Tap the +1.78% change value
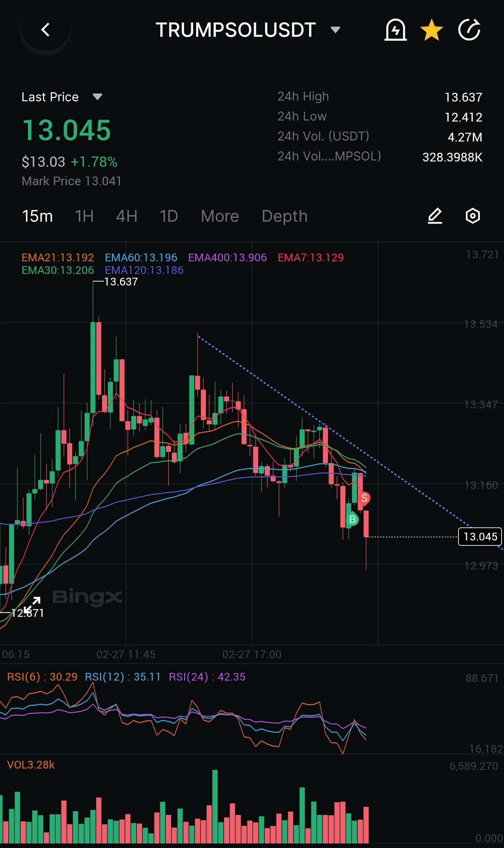Screen dimensions: 504x848 94,162
